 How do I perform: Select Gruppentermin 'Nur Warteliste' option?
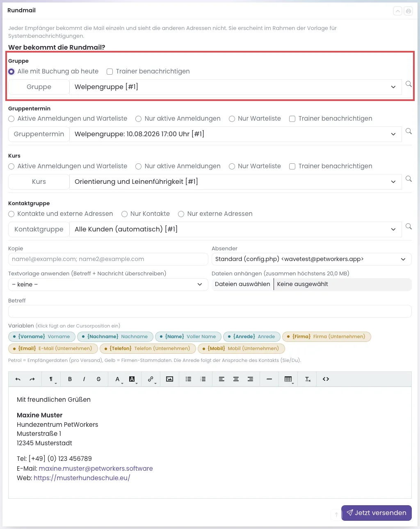tap(232, 119)
